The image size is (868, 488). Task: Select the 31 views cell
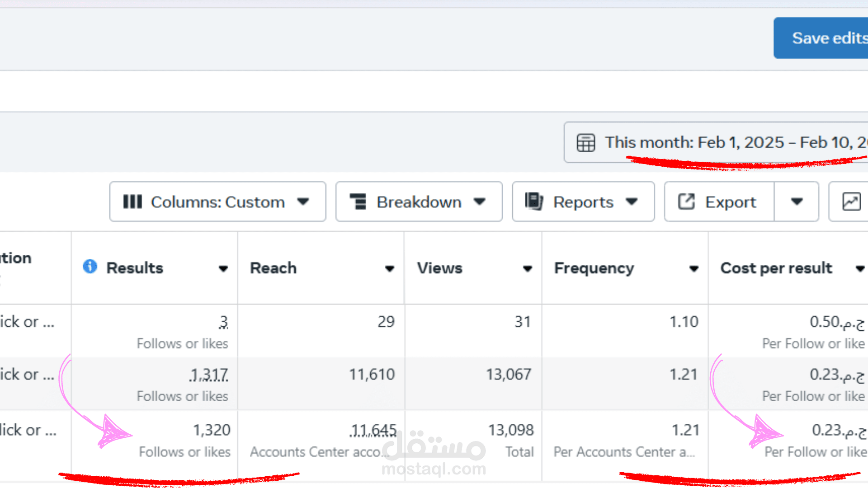pos(523,322)
